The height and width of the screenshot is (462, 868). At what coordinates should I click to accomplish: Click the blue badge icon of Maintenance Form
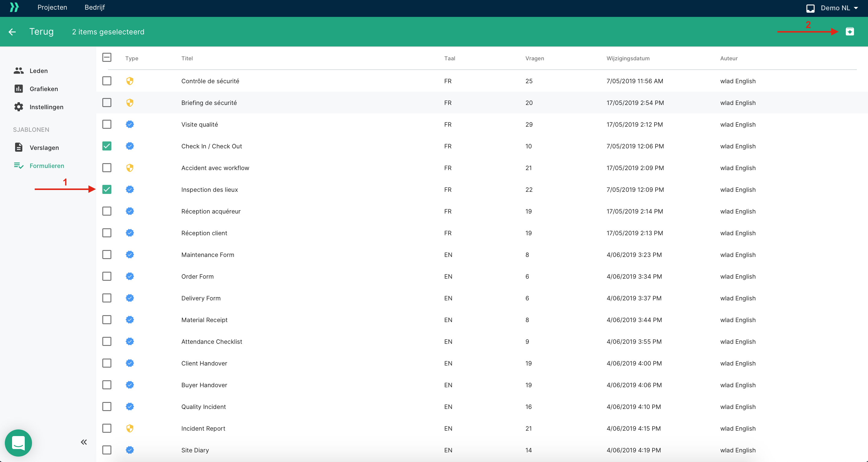(x=130, y=255)
